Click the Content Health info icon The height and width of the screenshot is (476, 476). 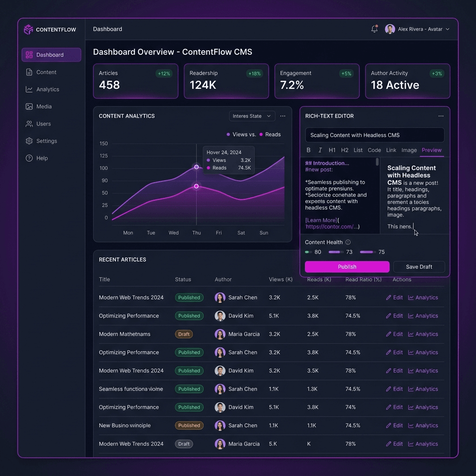[x=348, y=242]
